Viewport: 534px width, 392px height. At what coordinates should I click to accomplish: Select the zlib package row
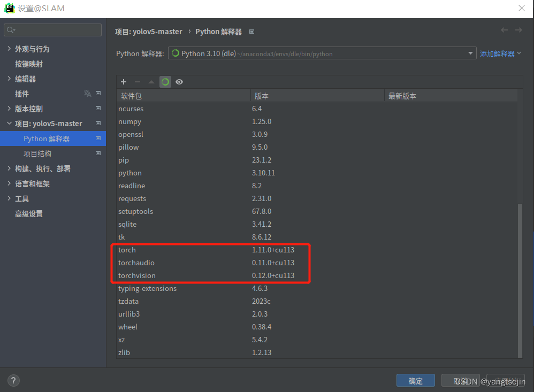317,352
